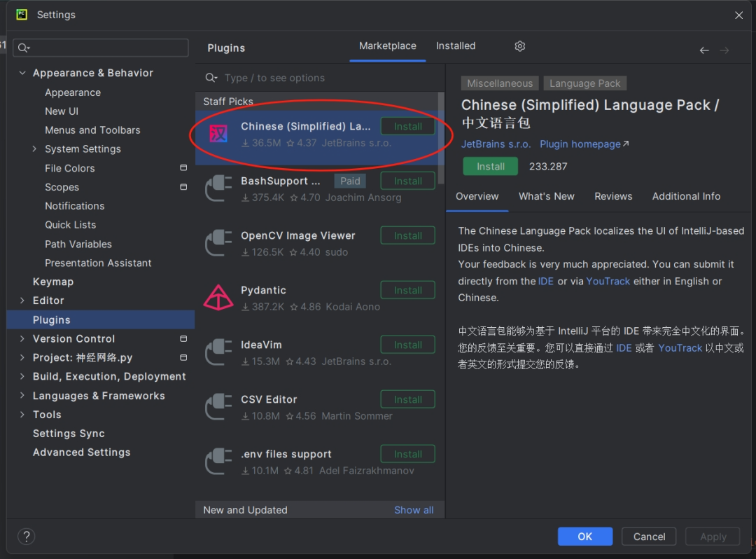Screen dimensions: 756x559
Task: Expand Build, Execution, Deployment node
Action: [x=22, y=376]
